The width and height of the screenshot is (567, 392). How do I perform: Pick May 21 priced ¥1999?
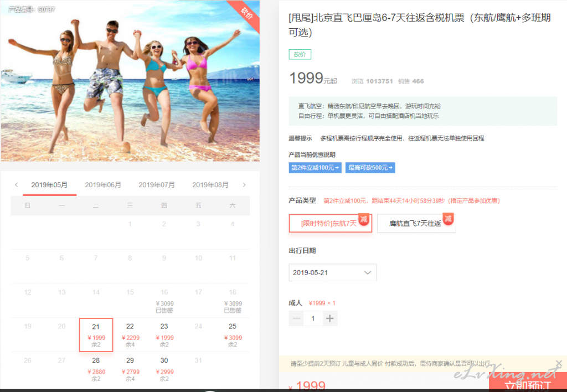click(x=96, y=335)
